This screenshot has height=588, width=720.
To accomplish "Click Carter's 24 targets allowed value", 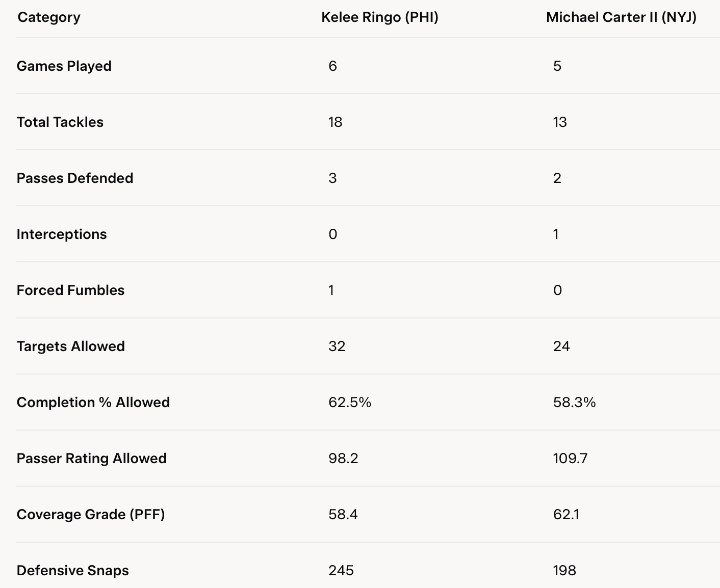I will click(x=561, y=346).
